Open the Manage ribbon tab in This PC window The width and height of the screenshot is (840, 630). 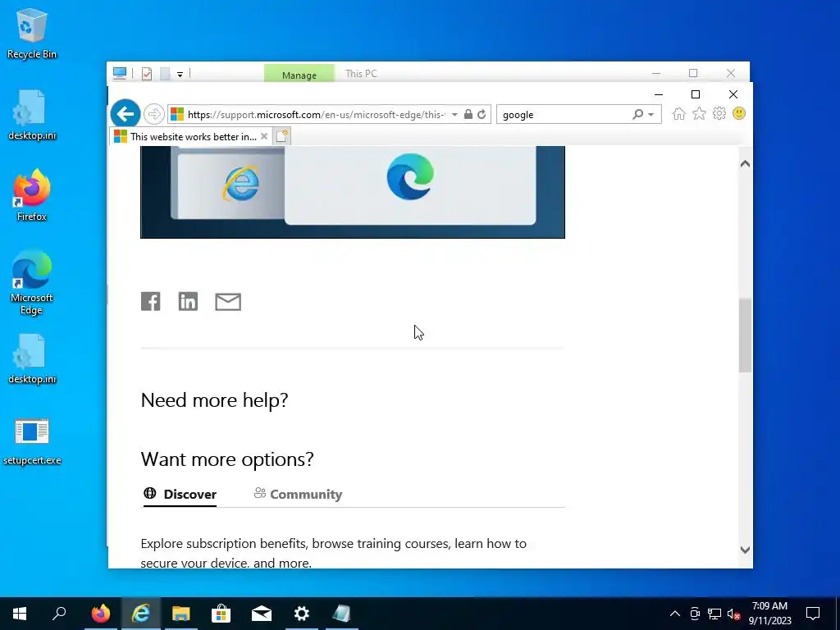coord(299,75)
